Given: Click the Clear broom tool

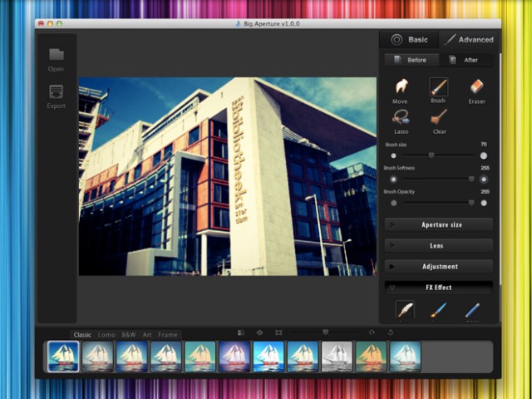Looking at the screenshot, I should coord(439,118).
